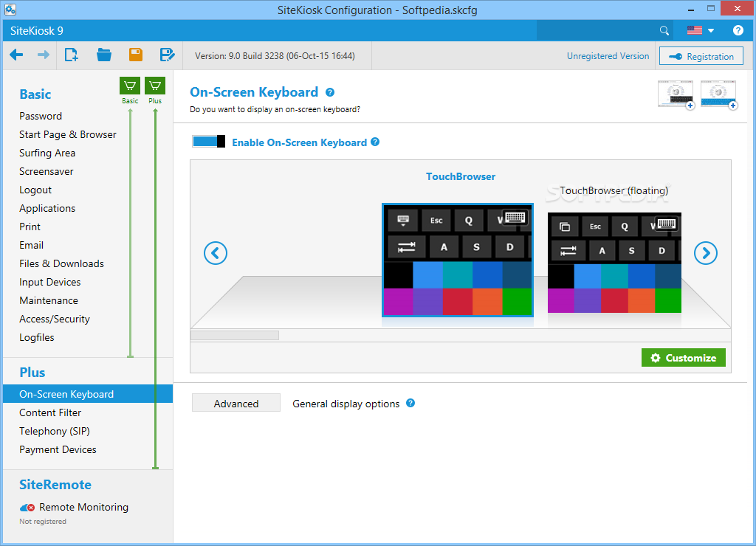Screen dimensions: 756x546
Task: Click the search input field in header
Action: (x=598, y=30)
